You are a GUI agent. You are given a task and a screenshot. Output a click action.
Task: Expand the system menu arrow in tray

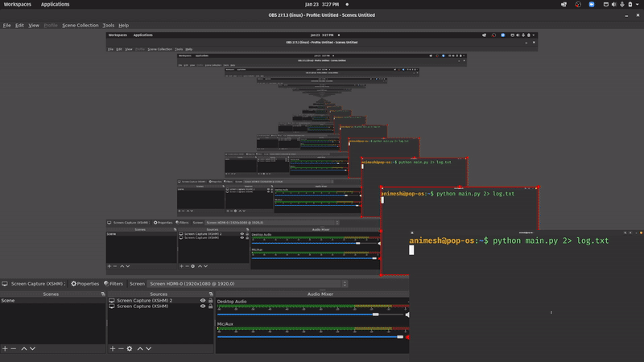[637, 5]
